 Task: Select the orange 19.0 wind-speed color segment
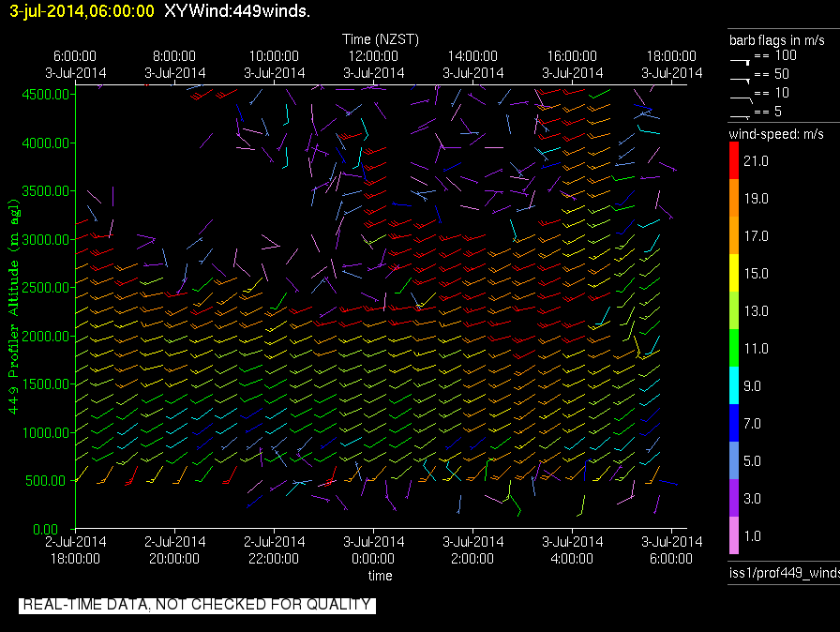point(734,199)
